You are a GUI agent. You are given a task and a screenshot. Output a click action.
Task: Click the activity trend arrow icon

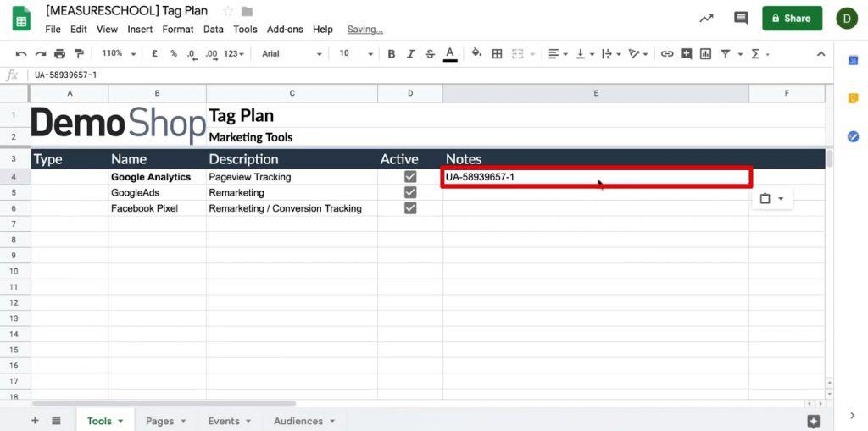coord(706,19)
